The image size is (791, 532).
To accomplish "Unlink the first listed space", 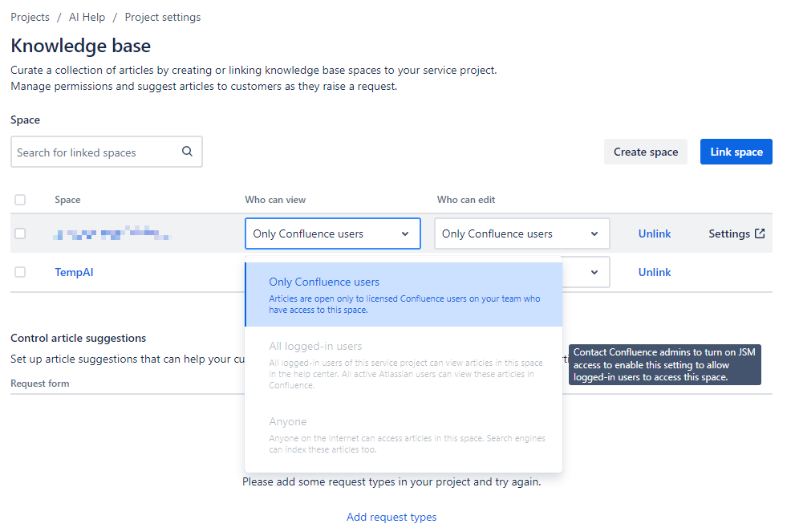I will pos(655,234).
